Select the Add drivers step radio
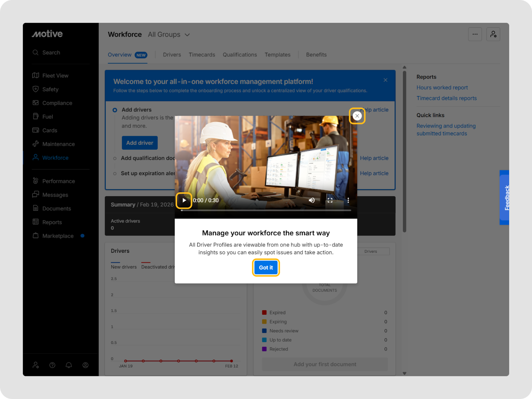 [115, 110]
